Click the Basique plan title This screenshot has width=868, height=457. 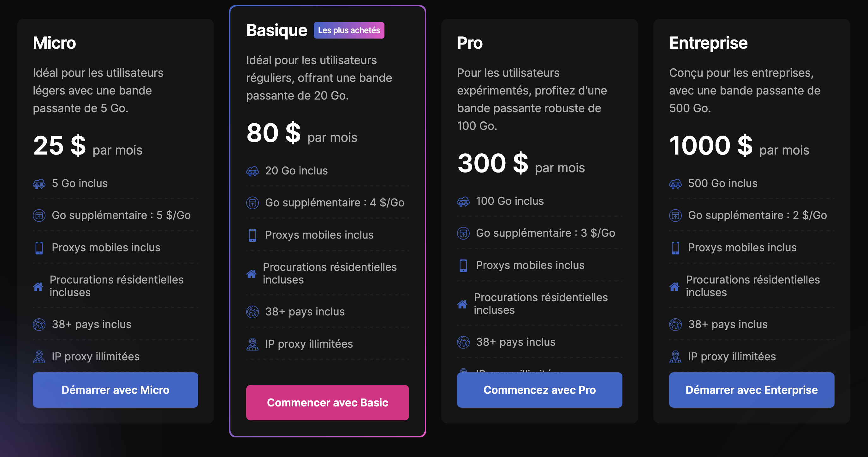coord(276,30)
